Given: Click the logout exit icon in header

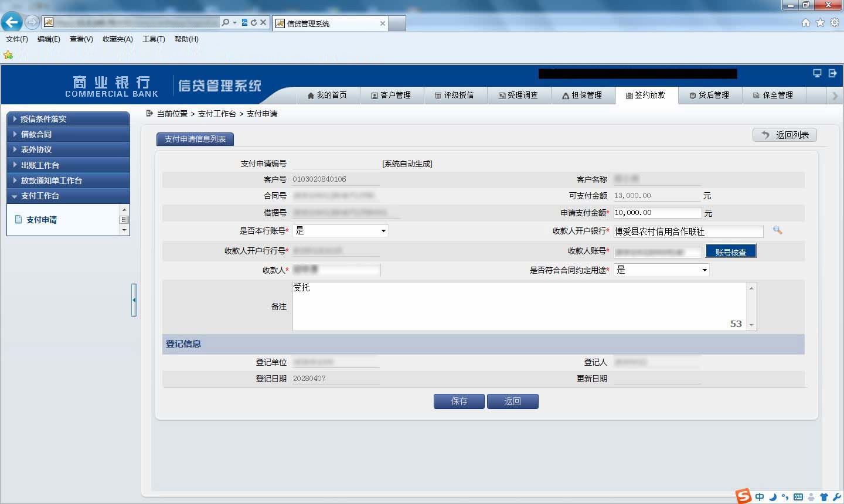Looking at the screenshot, I should tap(832, 73).
